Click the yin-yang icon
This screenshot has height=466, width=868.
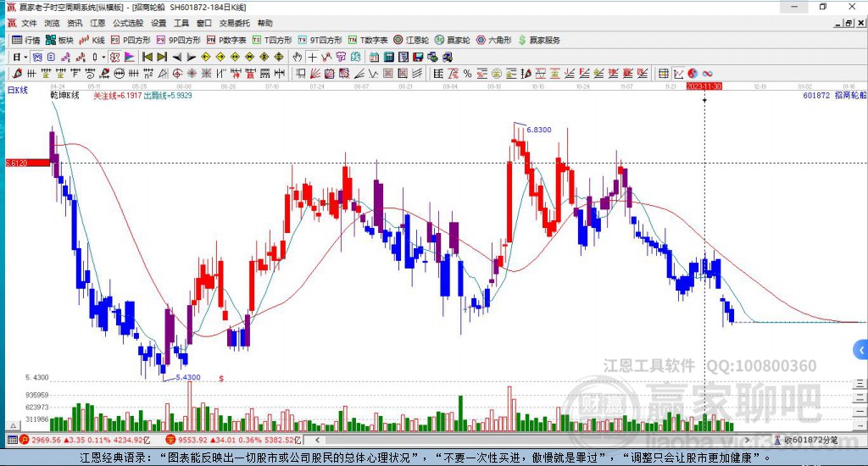coord(693,74)
